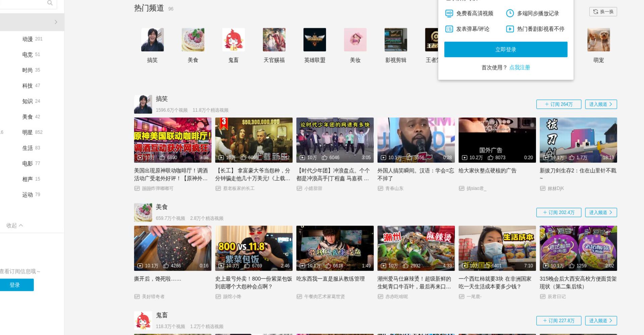Open the 美食 channel icon in hot channels

point(193,40)
